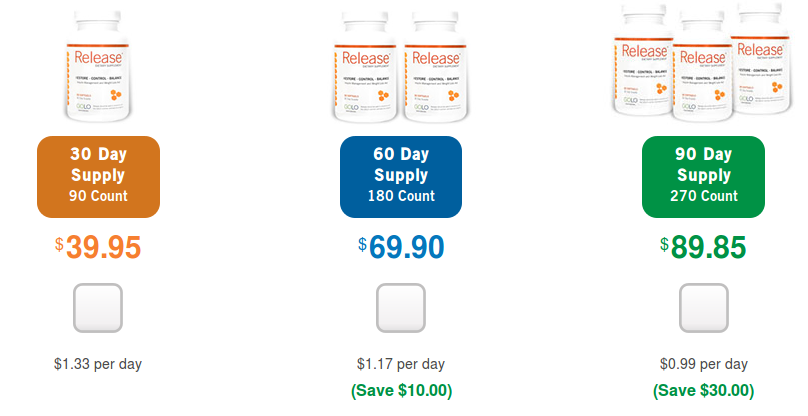Viewport: 808px width, 416px height.
Task: Click the left bottle in the 60 day pair
Action: click(366, 67)
